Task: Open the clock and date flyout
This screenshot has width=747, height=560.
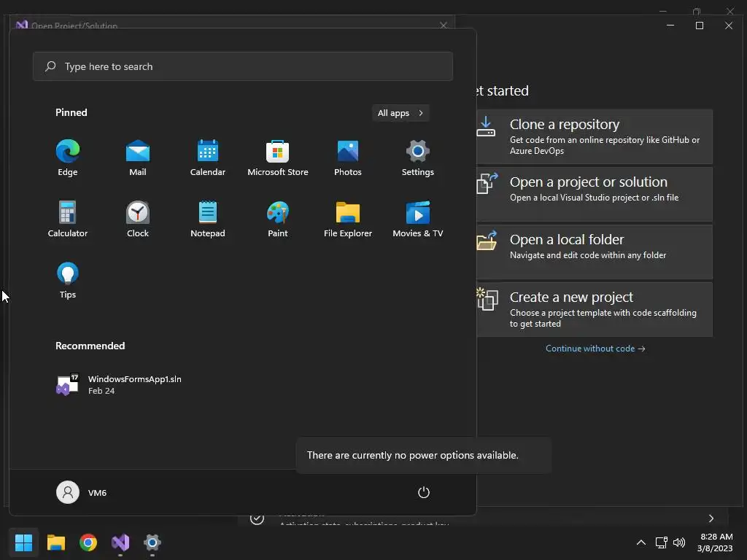Action: 715,542
